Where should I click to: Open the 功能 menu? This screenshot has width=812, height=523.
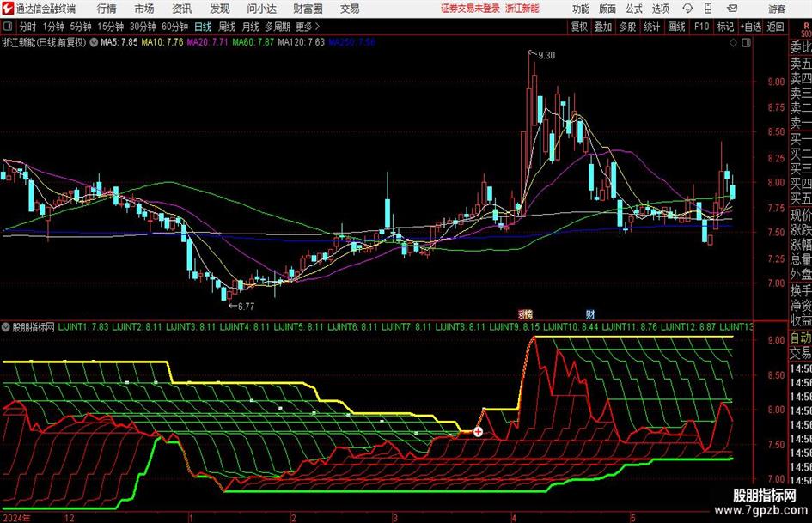tap(581, 9)
